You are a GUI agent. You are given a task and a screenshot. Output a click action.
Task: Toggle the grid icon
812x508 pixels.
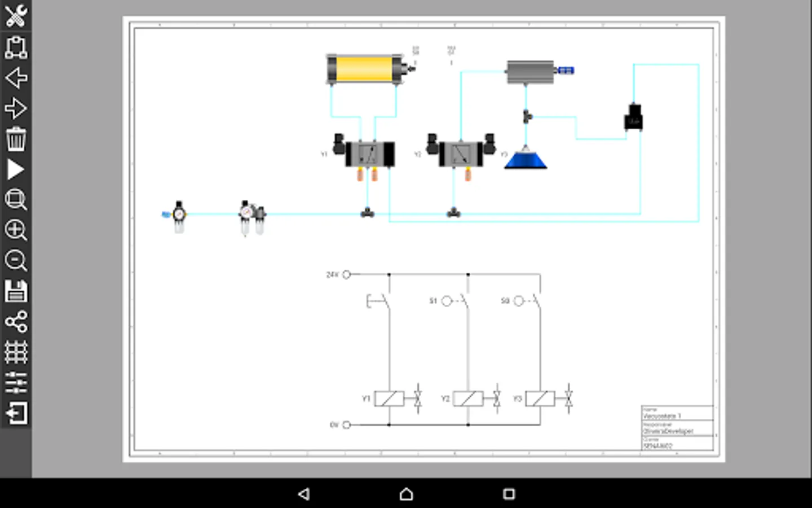click(16, 352)
